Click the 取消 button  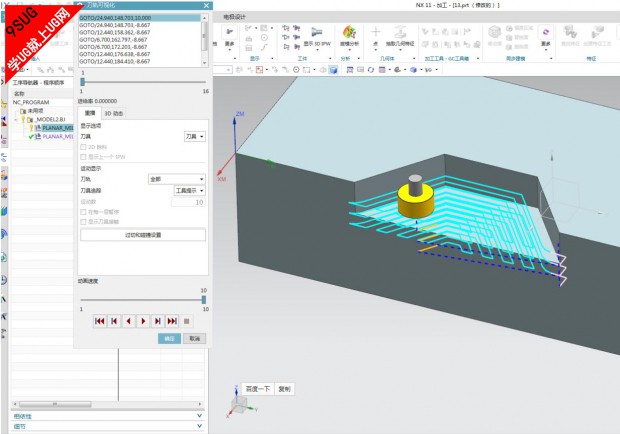195,339
